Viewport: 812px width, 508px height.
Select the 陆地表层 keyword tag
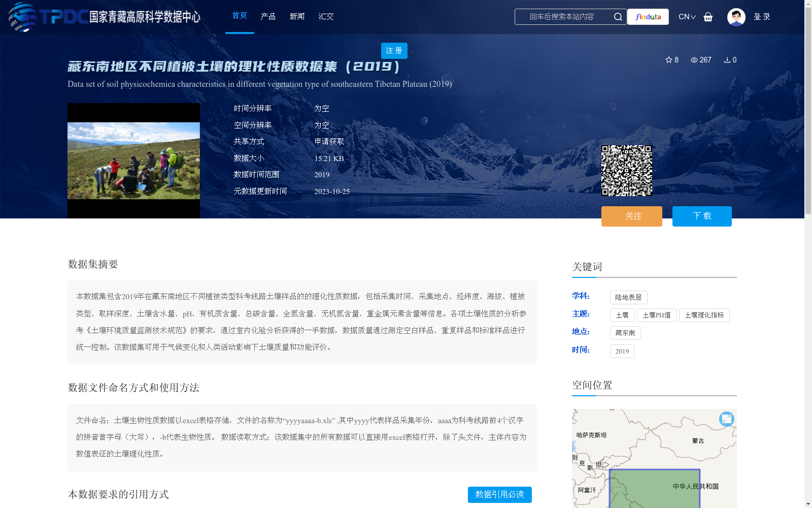coord(628,298)
